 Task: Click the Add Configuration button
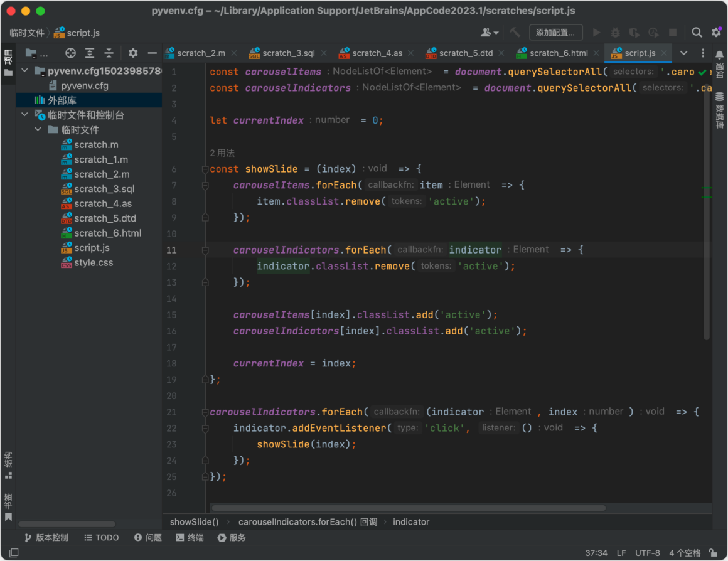click(556, 33)
